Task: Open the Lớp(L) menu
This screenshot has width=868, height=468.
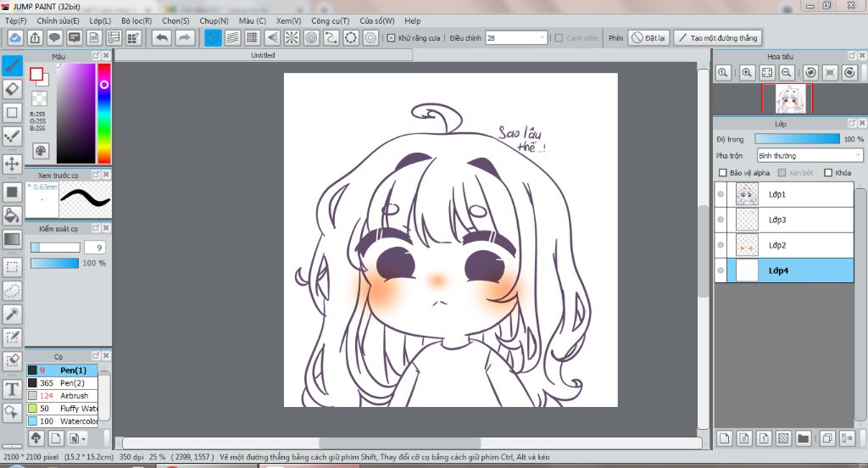Action: point(100,20)
